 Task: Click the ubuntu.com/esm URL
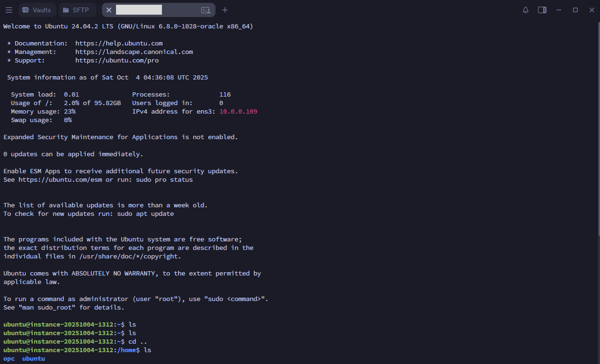coord(60,180)
